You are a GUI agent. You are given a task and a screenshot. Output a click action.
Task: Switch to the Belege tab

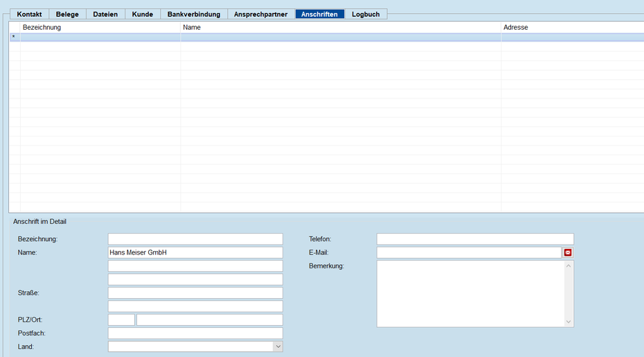click(x=67, y=14)
